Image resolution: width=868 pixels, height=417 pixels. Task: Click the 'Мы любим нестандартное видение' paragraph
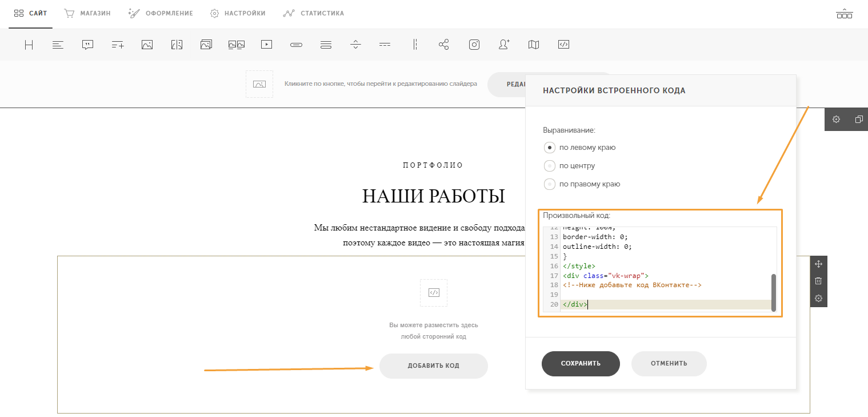click(419, 235)
